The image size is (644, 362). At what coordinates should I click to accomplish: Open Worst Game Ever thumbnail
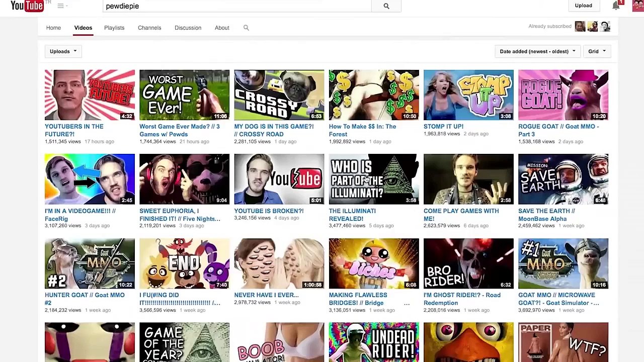(x=184, y=95)
